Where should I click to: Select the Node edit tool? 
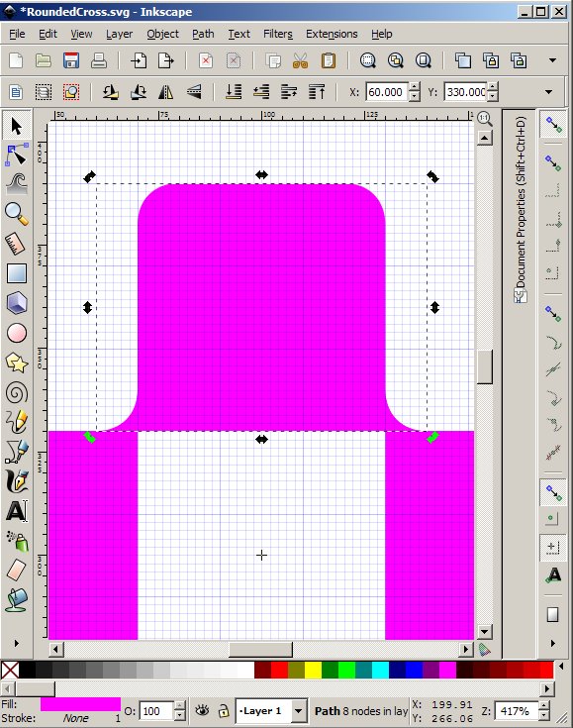point(17,155)
